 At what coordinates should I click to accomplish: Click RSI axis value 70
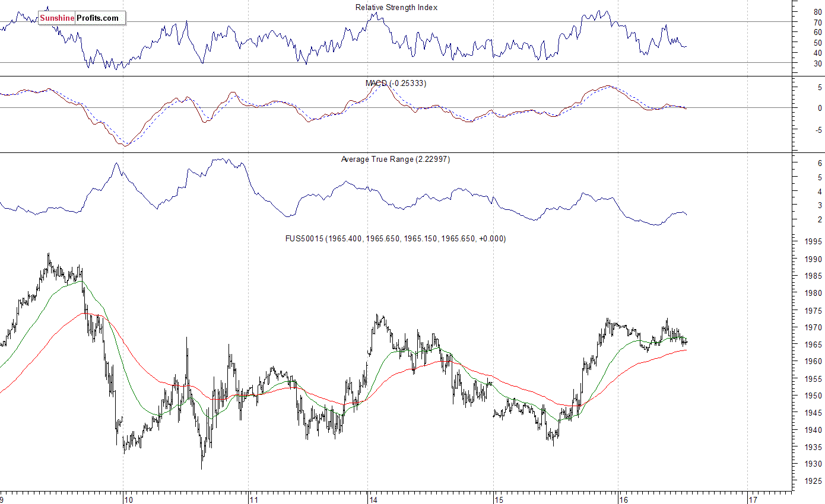point(818,22)
